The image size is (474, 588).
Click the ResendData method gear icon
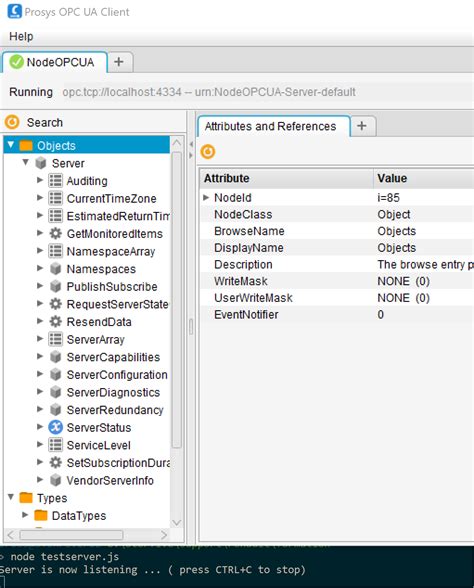(x=56, y=322)
